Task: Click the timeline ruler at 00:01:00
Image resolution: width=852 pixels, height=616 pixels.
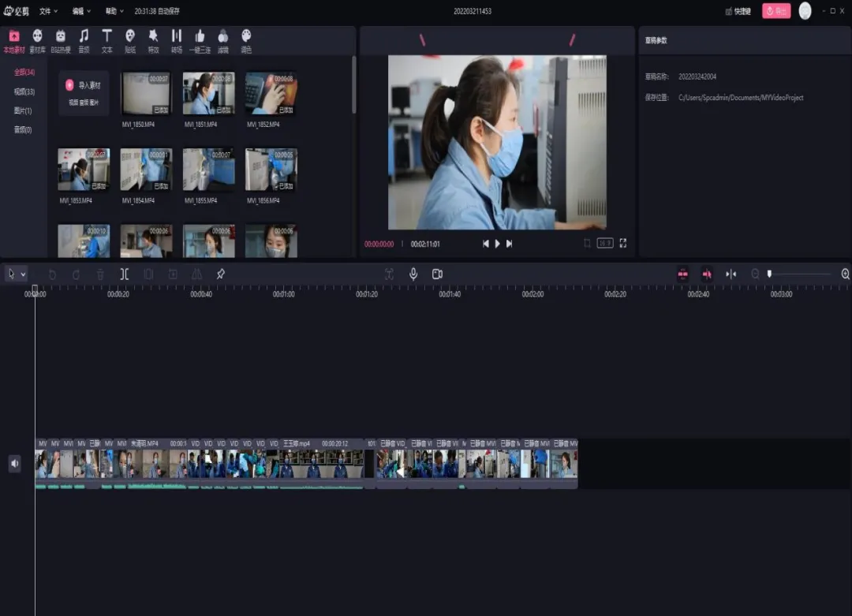Action: pyautogui.click(x=284, y=294)
